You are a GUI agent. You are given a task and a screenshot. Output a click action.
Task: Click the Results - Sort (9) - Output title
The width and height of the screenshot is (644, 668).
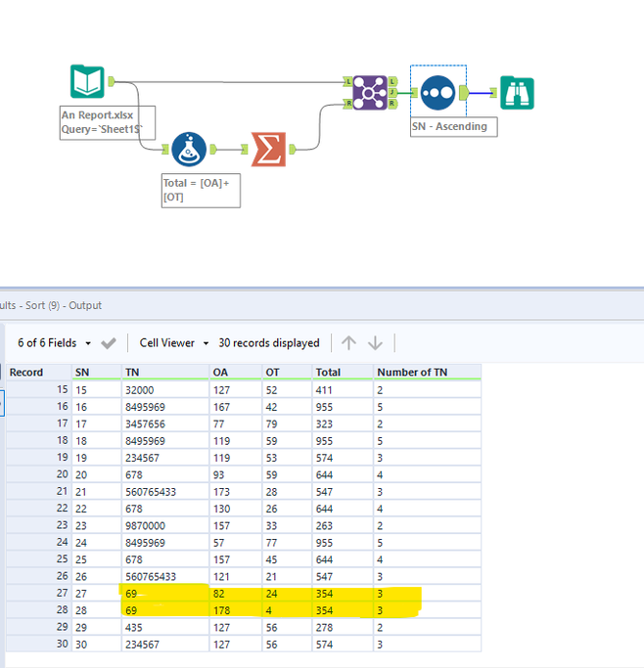click(51, 305)
